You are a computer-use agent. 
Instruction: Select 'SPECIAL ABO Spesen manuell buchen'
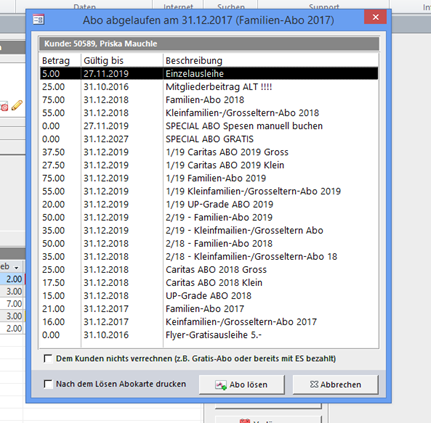click(x=209, y=126)
